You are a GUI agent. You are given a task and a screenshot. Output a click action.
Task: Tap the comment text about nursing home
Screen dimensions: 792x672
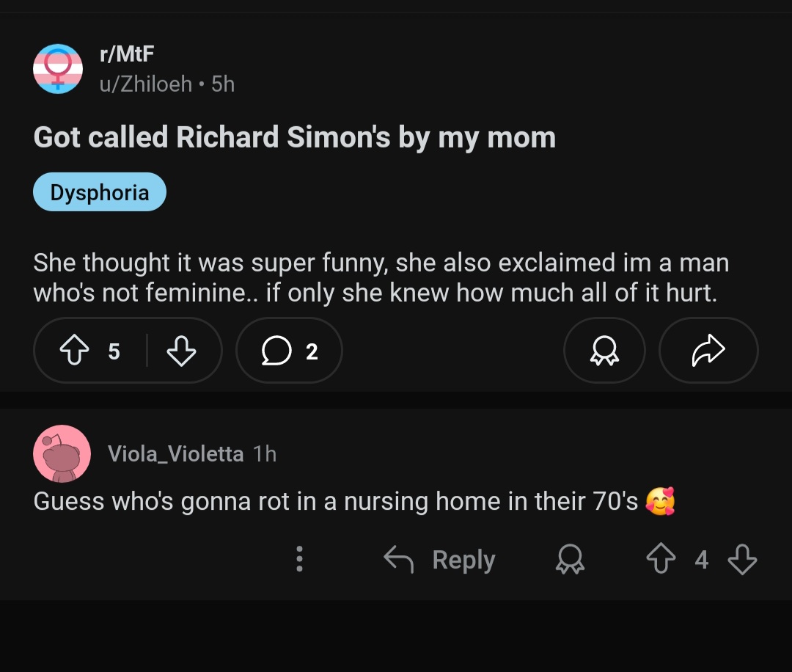pyautogui.click(x=336, y=502)
